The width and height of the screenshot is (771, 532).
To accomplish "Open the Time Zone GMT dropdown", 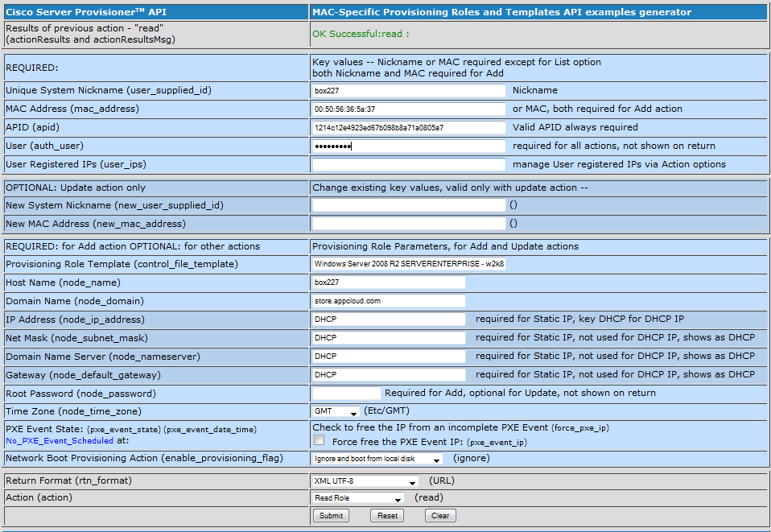I will coord(336,411).
